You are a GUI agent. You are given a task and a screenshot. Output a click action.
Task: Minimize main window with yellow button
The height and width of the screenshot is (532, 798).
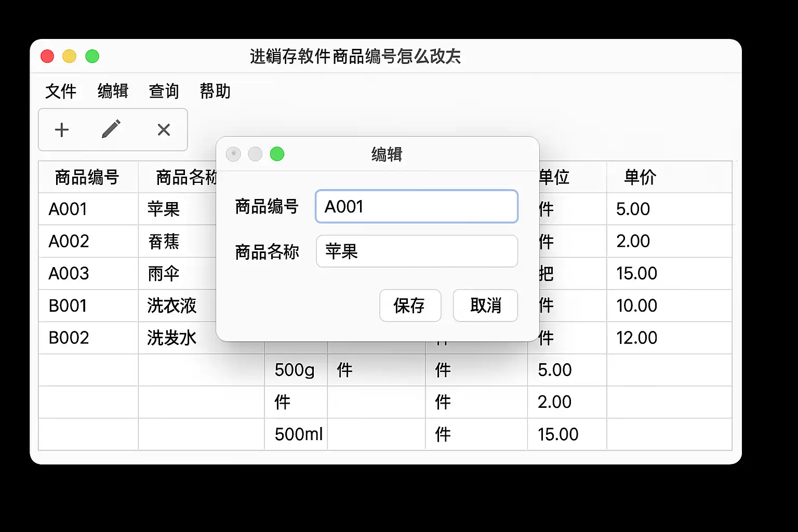coord(70,56)
